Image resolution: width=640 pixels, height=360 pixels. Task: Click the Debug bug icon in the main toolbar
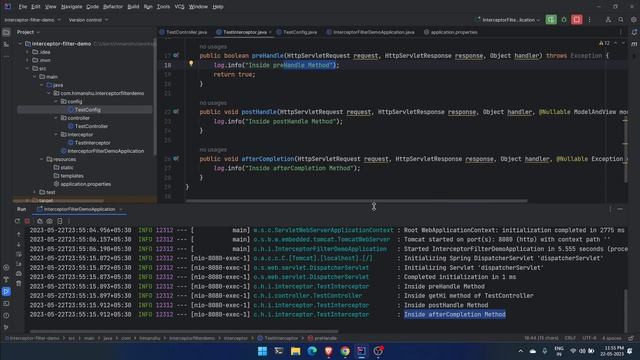564,20
